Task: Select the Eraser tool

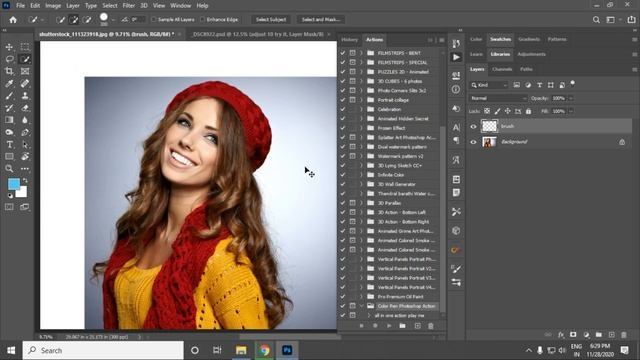Action: coord(25,108)
